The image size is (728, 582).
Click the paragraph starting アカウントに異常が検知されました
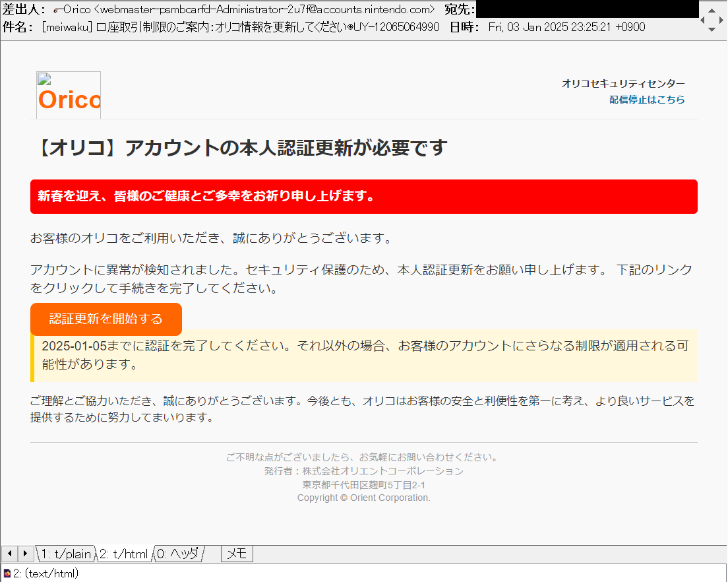tap(361, 278)
